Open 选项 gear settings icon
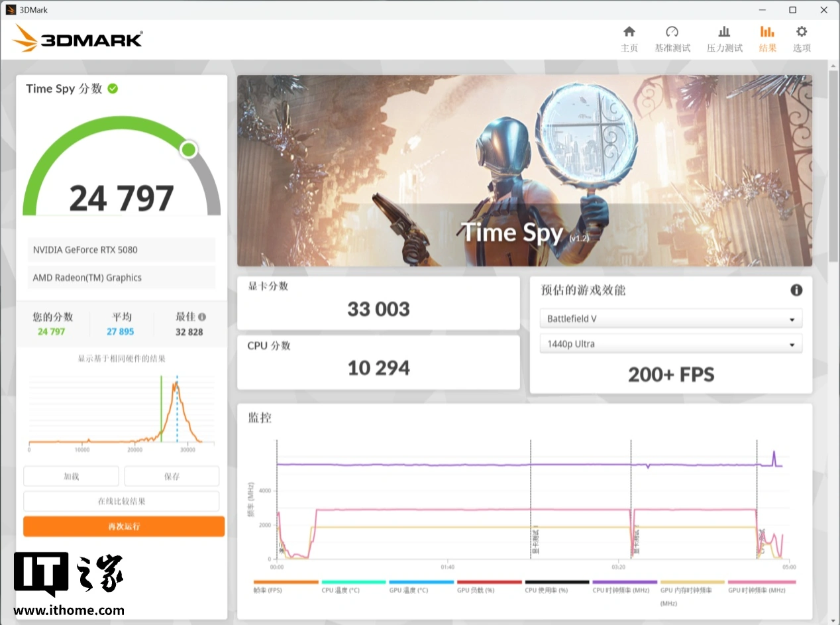 click(x=802, y=32)
